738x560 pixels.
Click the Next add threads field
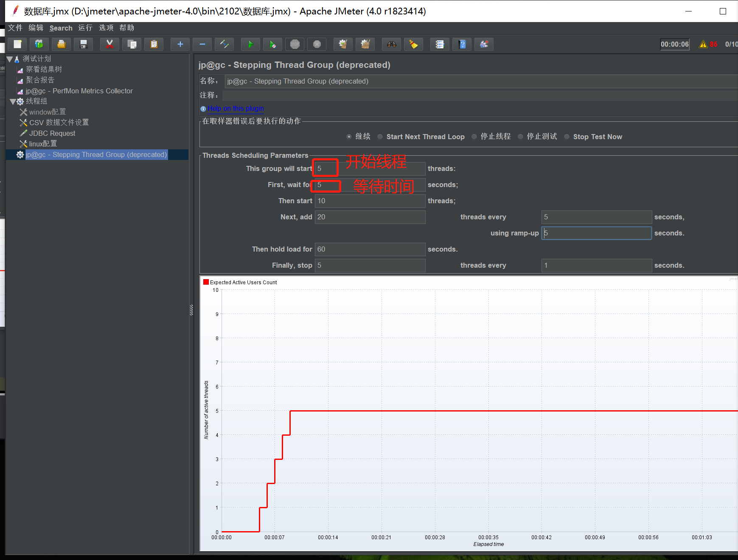370,217
